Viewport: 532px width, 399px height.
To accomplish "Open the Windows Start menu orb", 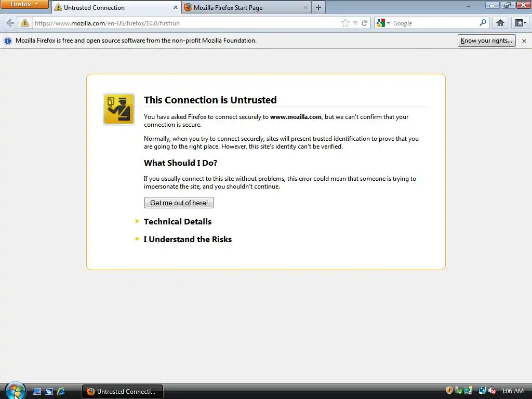I will [x=15, y=391].
